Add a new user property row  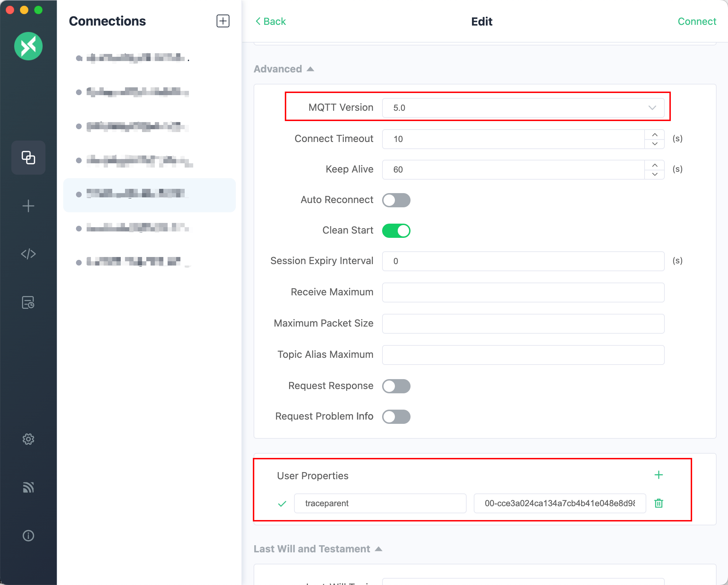659,475
